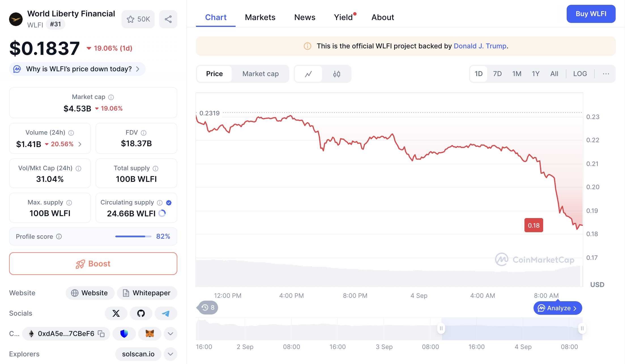
Task: Click Vol/Mkt Cap (24h) info icon
Action: coord(79,169)
